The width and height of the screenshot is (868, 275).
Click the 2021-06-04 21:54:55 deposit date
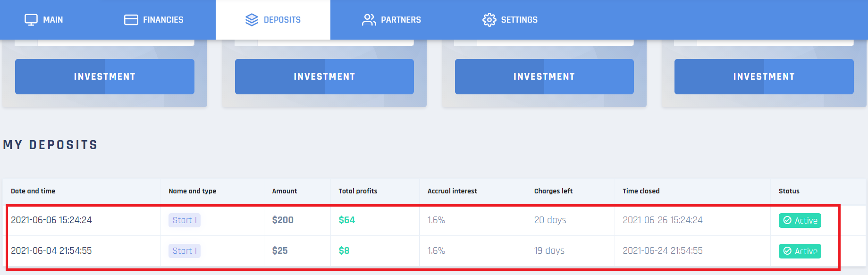click(51, 251)
